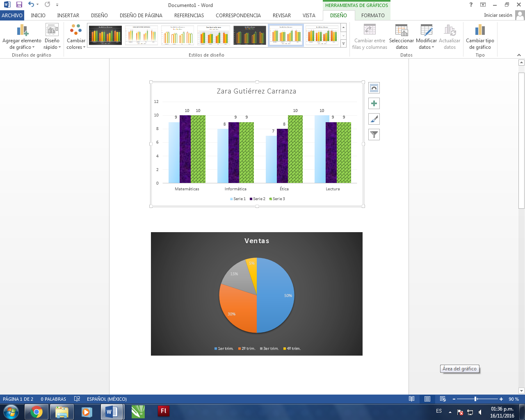Adjust the zoom slider in the status bar
525x420 pixels.
[476, 399]
